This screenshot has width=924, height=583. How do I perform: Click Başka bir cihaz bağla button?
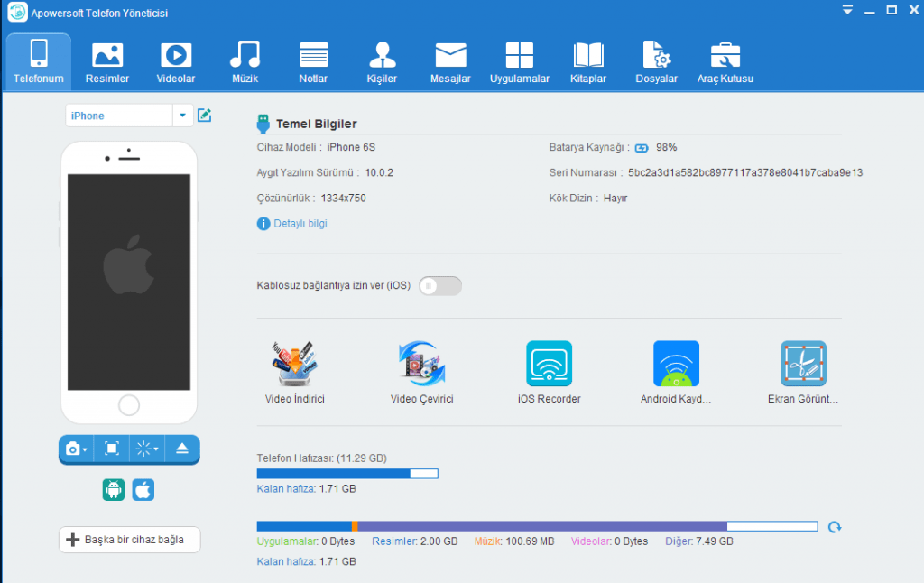pyautogui.click(x=129, y=540)
